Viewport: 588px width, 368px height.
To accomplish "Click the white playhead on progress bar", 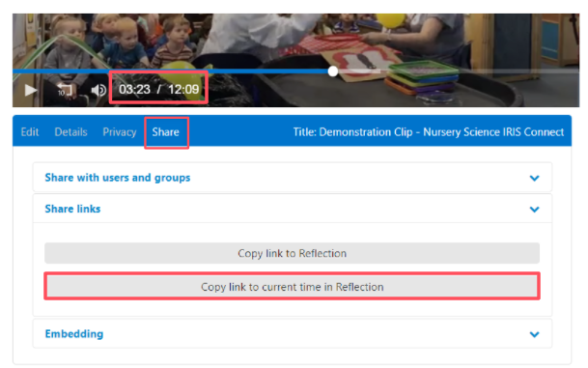I will click(x=333, y=71).
